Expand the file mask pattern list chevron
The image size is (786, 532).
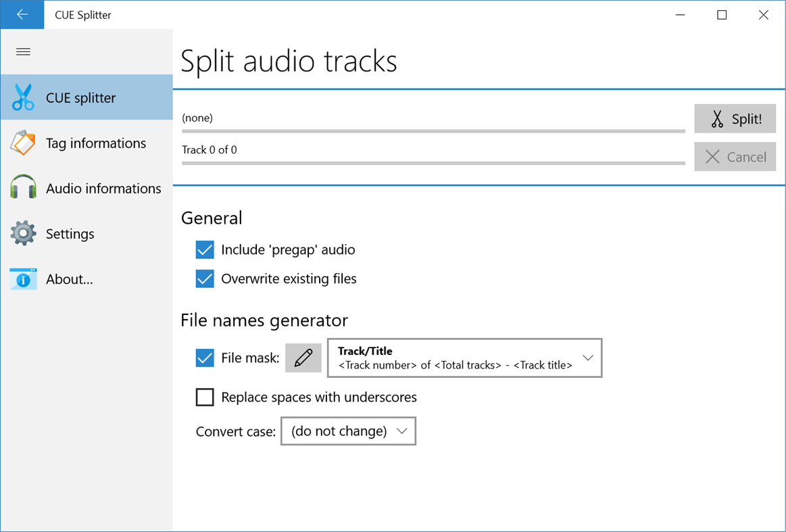(x=587, y=358)
